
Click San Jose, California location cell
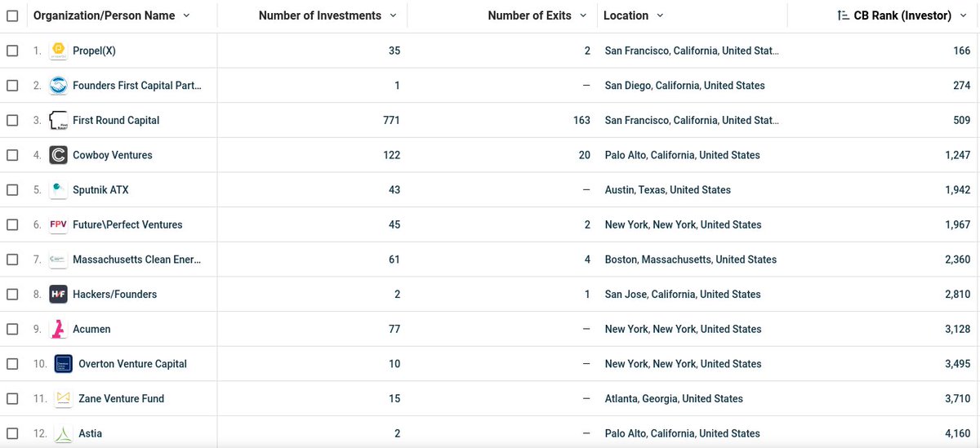pyautogui.click(x=682, y=295)
